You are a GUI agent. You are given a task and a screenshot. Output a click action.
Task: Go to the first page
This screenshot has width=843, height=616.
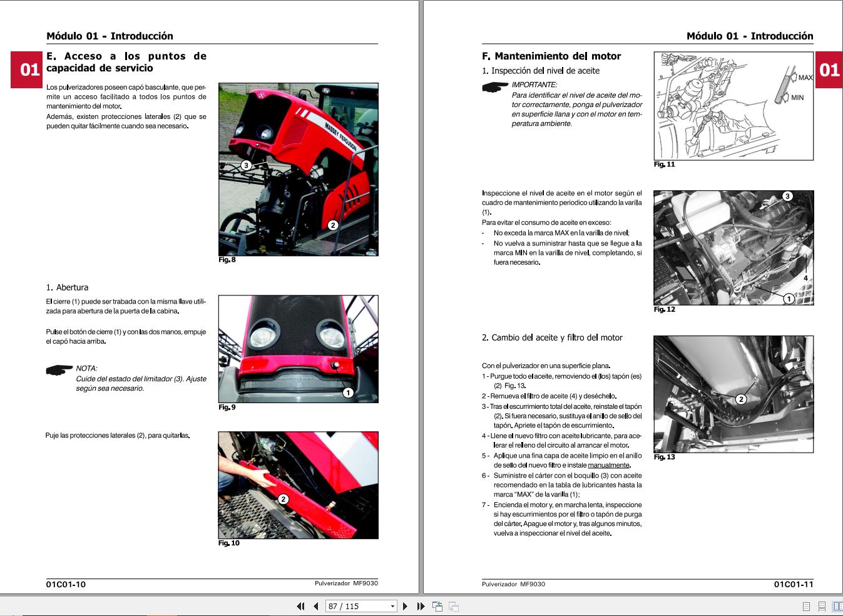click(x=300, y=606)
